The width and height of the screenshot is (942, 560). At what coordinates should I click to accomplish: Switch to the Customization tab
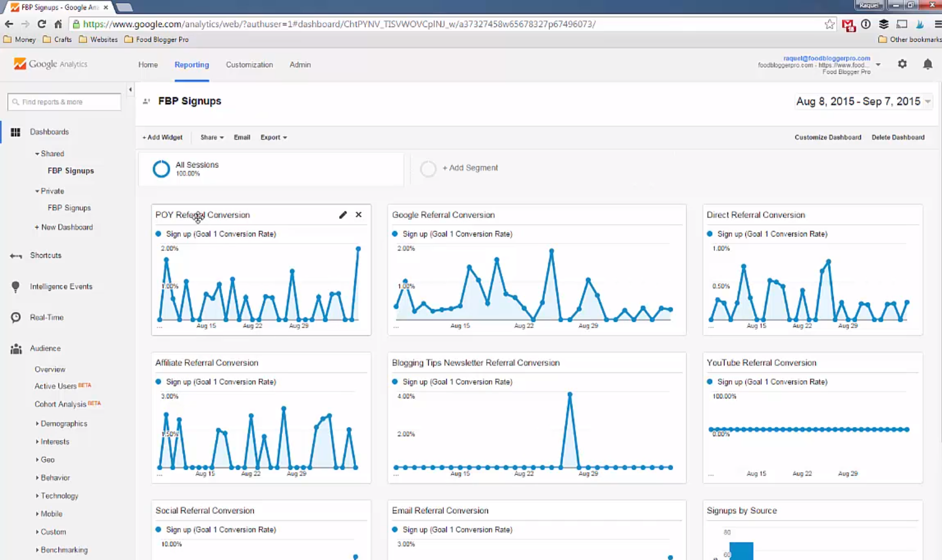coord(250,65)
